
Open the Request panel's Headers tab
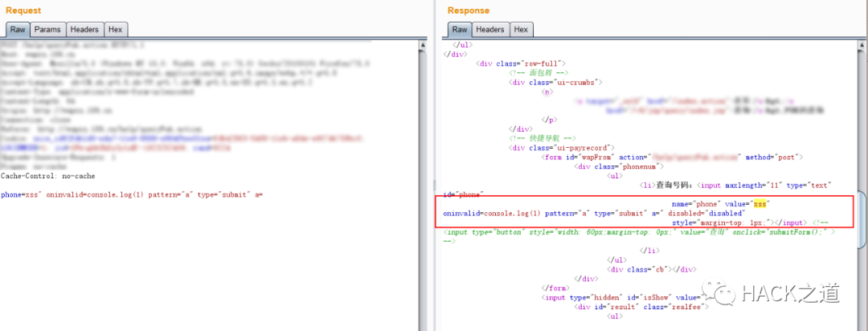click(84, 30)
